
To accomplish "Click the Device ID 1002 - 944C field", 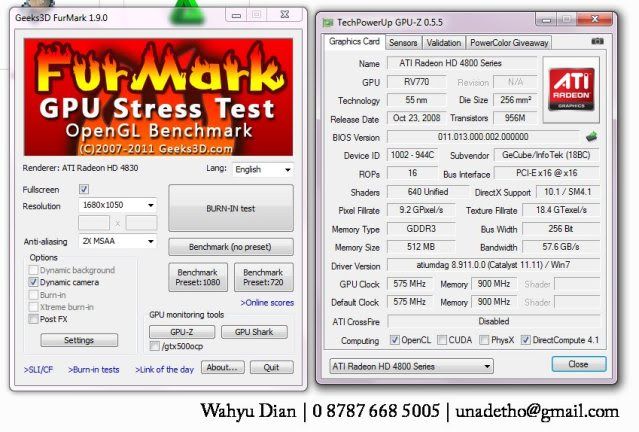I will tap(412, 155).
